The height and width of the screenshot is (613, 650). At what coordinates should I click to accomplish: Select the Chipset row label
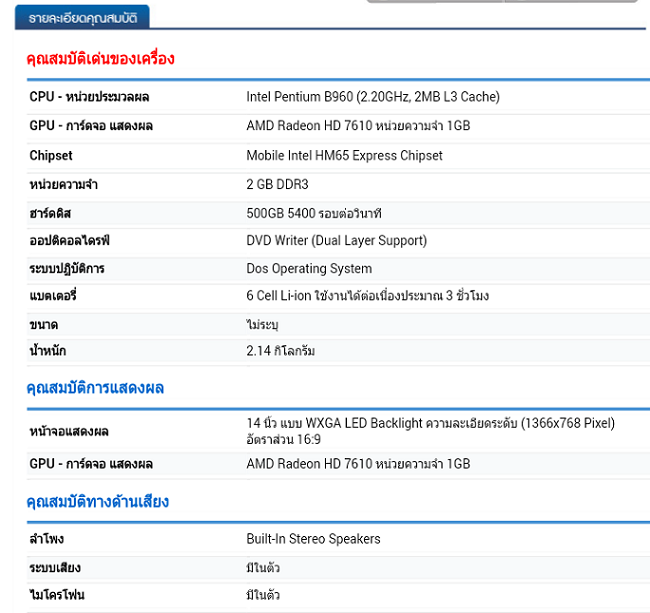(x=51, y=156)
